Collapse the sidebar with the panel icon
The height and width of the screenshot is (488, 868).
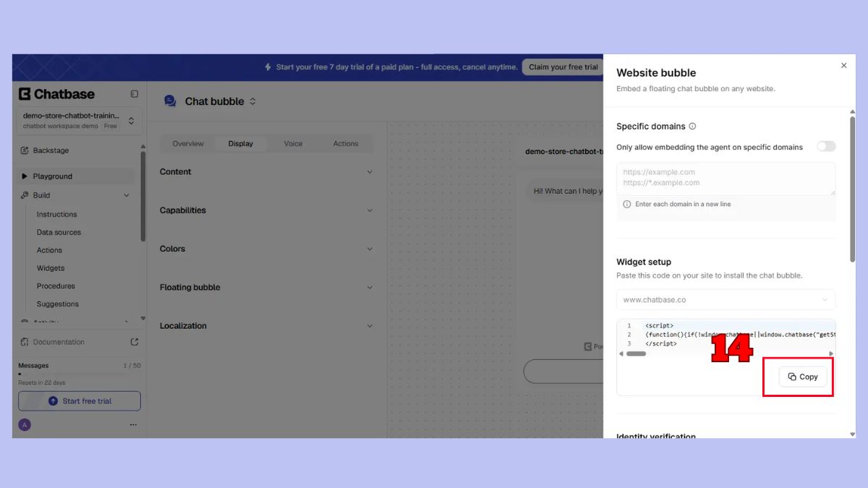click(x=134, y=94)
